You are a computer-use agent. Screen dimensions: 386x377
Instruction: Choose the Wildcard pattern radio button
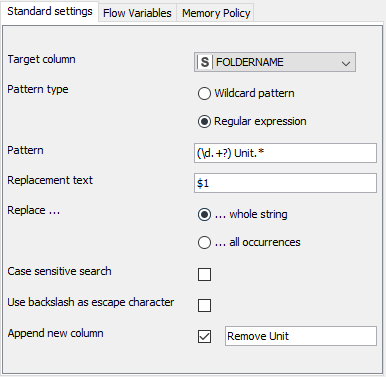pyautogui.click(x=204, y=93)
